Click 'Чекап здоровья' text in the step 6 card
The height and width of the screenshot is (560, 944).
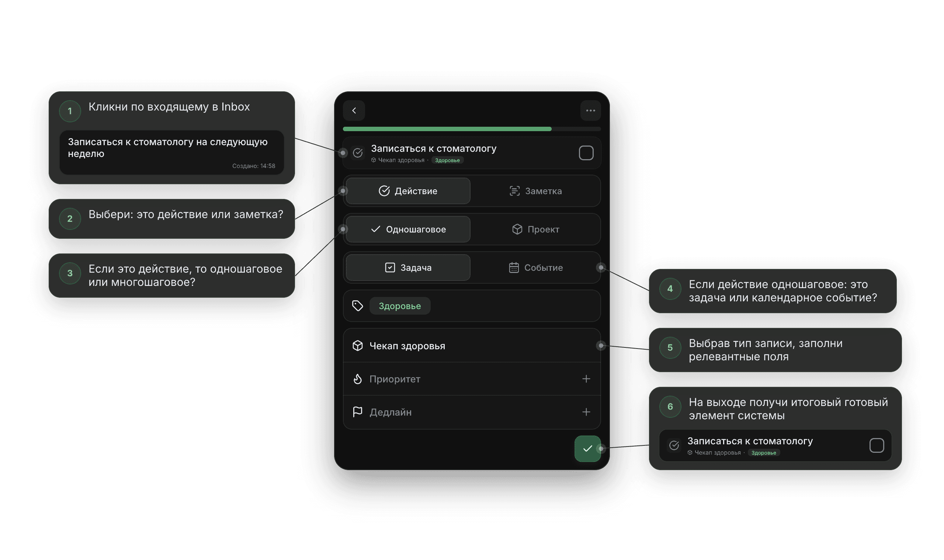718,453
